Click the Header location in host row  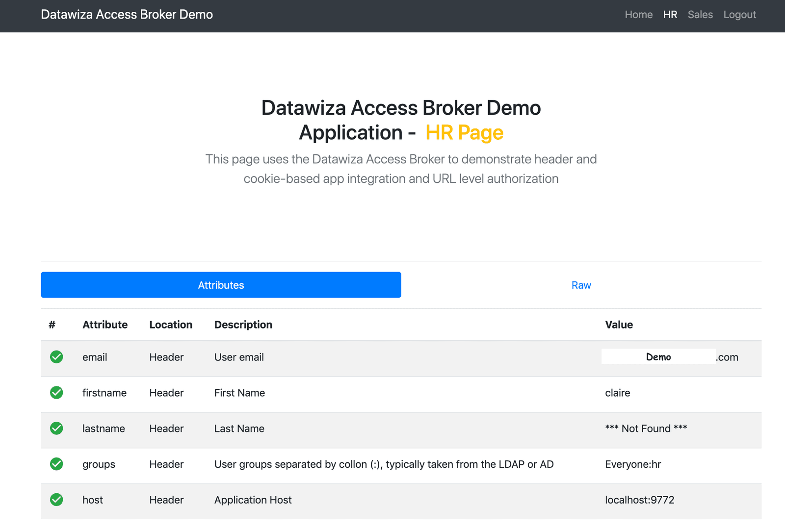pos(166,500)
